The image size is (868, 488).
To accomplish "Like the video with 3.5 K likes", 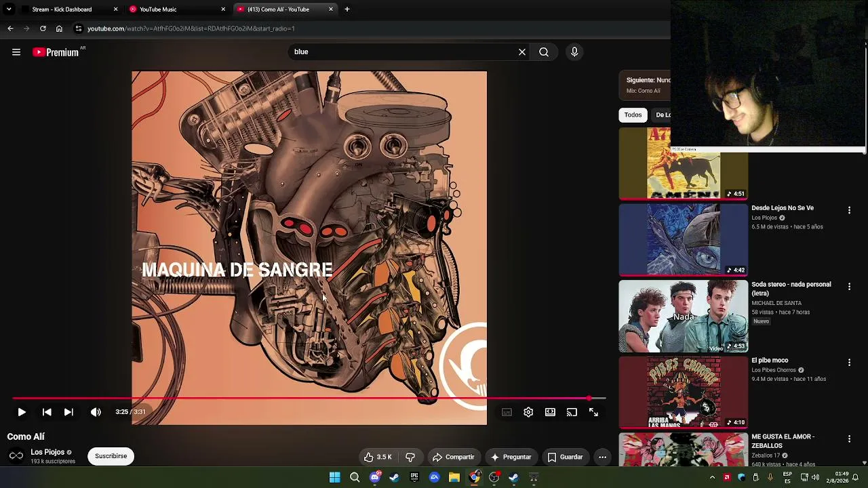I will pos(378,457).
